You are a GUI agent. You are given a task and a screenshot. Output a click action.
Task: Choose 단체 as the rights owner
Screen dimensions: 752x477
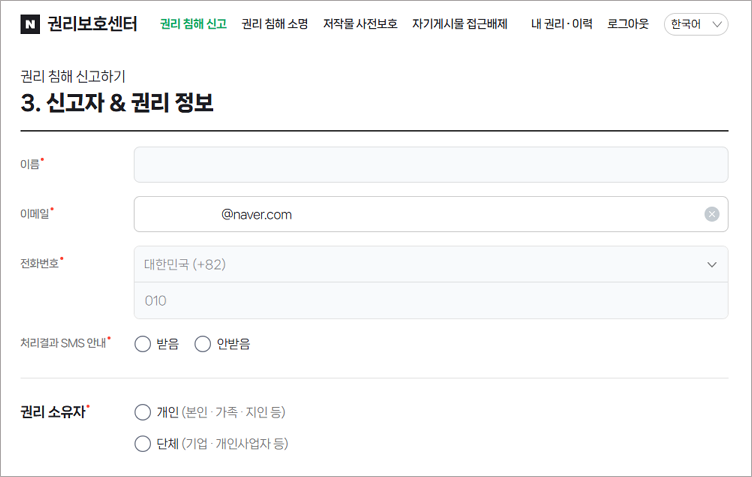[x=142, y=443]
